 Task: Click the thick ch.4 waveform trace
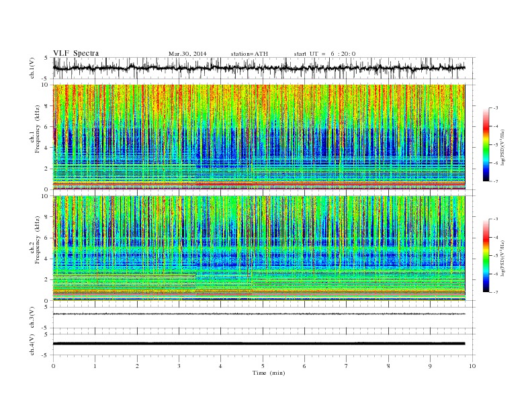(x=259, y=344)
